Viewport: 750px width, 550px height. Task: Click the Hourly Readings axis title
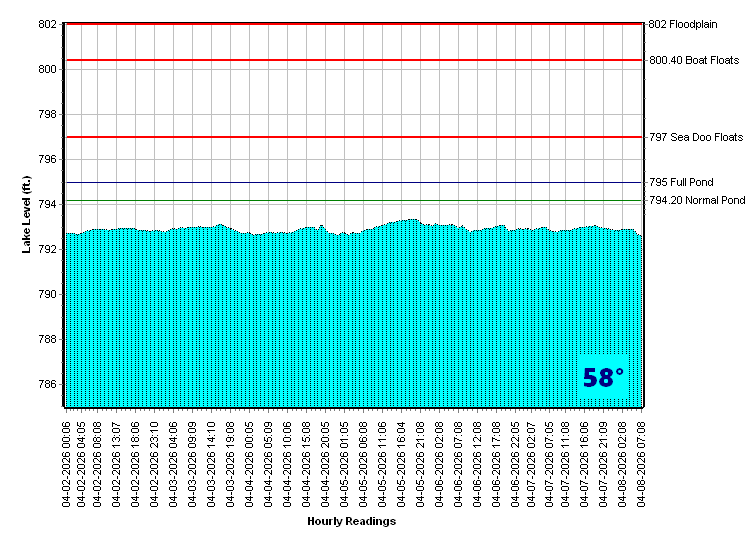pyautogui.click(x=351, y=521)
